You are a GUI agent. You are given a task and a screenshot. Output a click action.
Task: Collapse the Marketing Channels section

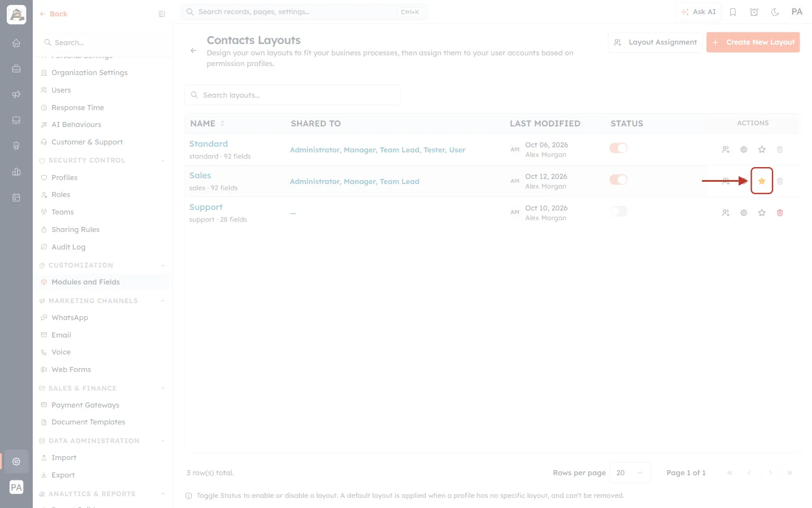coord(163,301)
